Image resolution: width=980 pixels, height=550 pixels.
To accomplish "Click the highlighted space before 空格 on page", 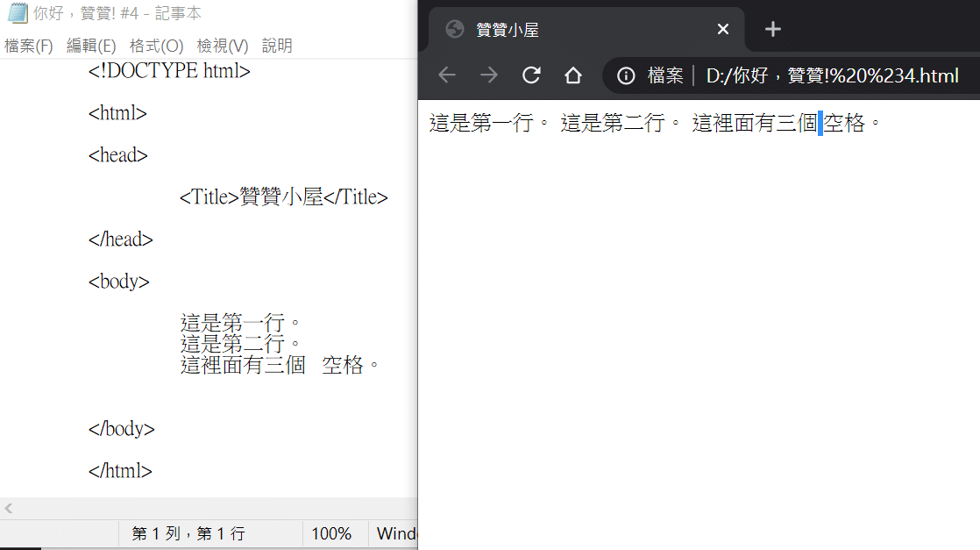I will [820, 124].
